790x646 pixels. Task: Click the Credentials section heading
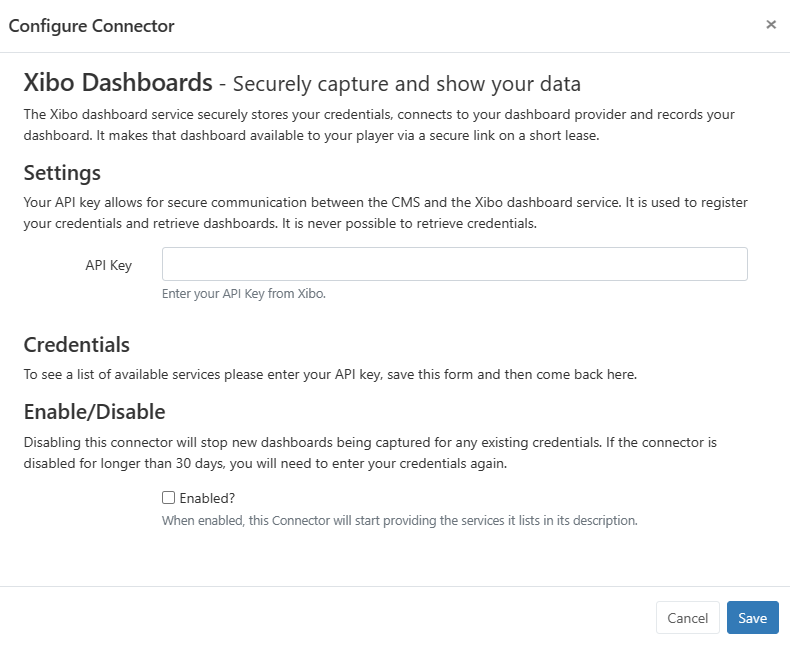pos(77,345)
